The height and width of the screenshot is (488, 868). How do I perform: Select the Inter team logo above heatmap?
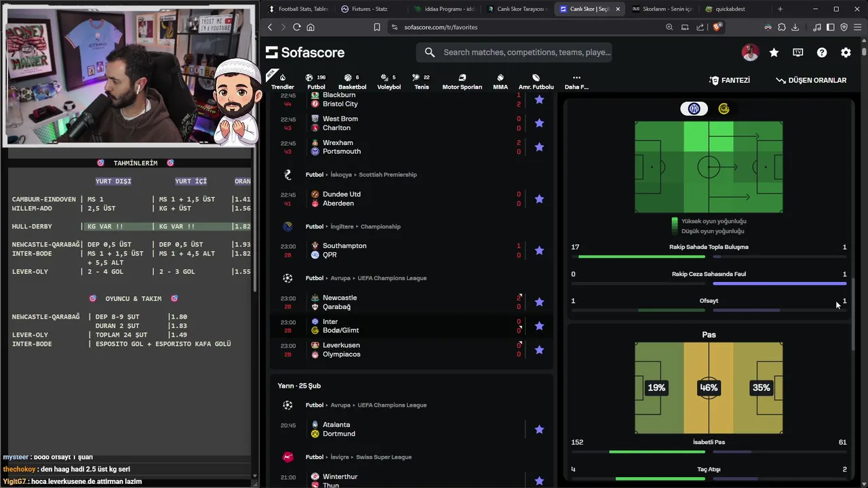pos(694,108)
